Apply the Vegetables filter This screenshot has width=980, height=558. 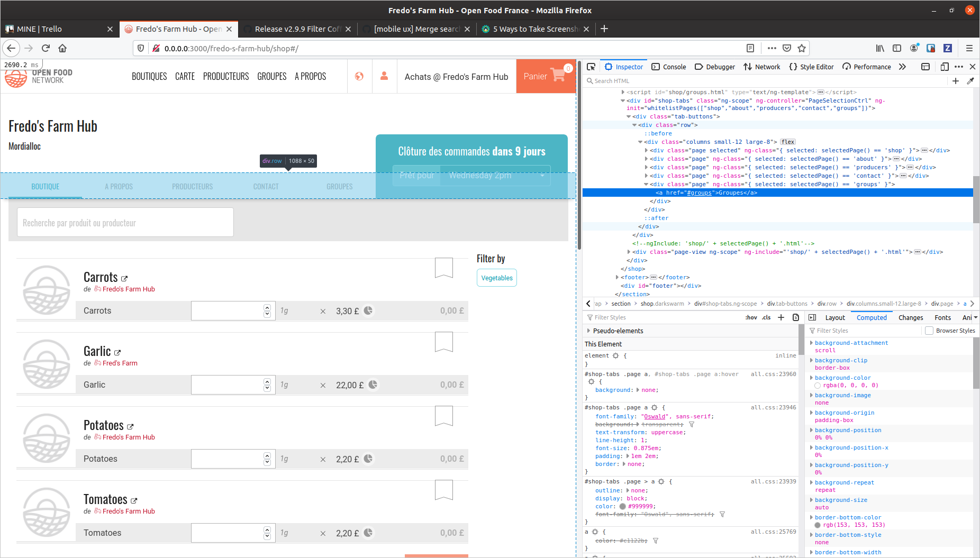click(x=497, y=278)
